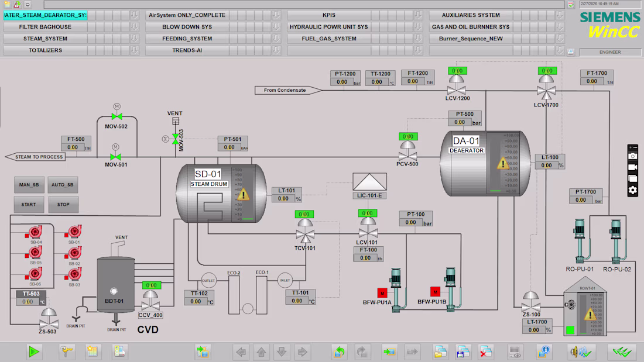Select the MOV-502 motorized valve
The image size is (644, 362).
pos(117,117)
